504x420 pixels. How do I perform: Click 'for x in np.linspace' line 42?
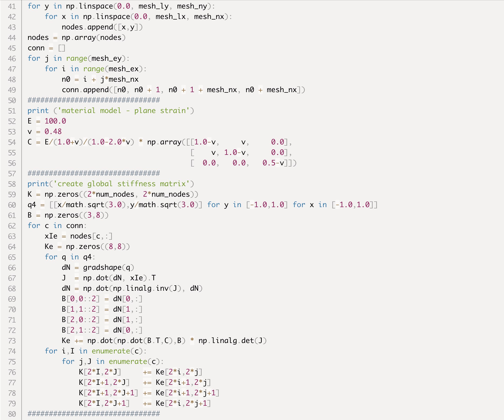[x=138, y=17]
